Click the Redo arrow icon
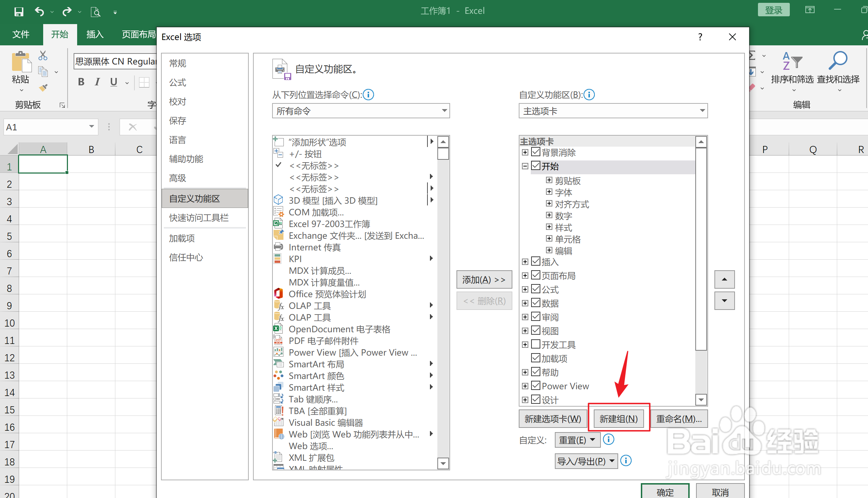The width and height of the screenshot is (868, 498). coord(67,12)
